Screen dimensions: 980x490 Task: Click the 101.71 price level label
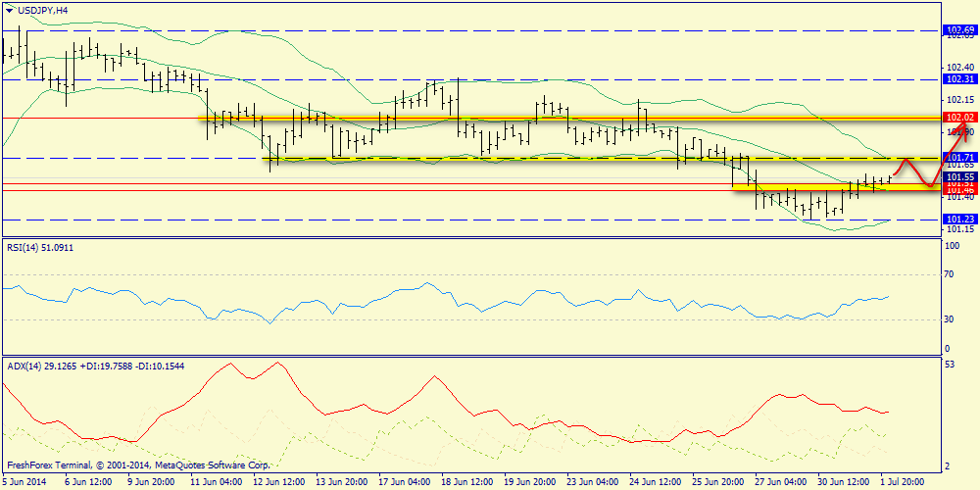(x=960, y=158)
